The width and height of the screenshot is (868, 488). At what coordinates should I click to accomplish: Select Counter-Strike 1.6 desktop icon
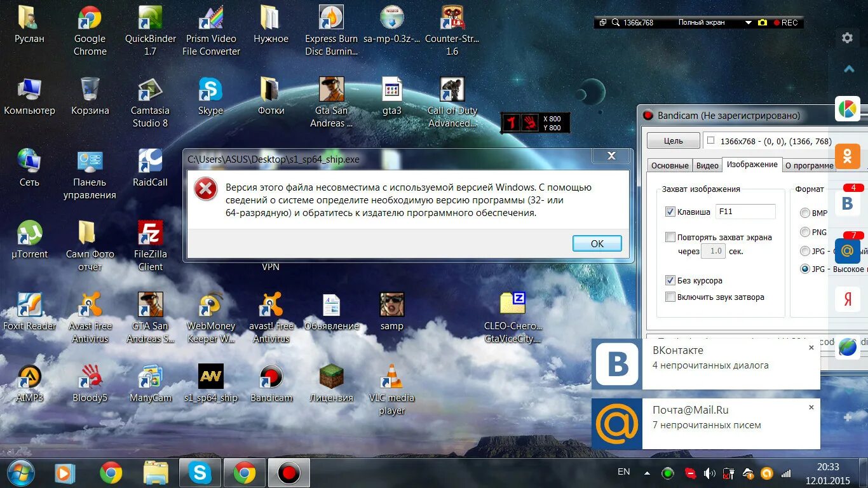tap(452, 30)
